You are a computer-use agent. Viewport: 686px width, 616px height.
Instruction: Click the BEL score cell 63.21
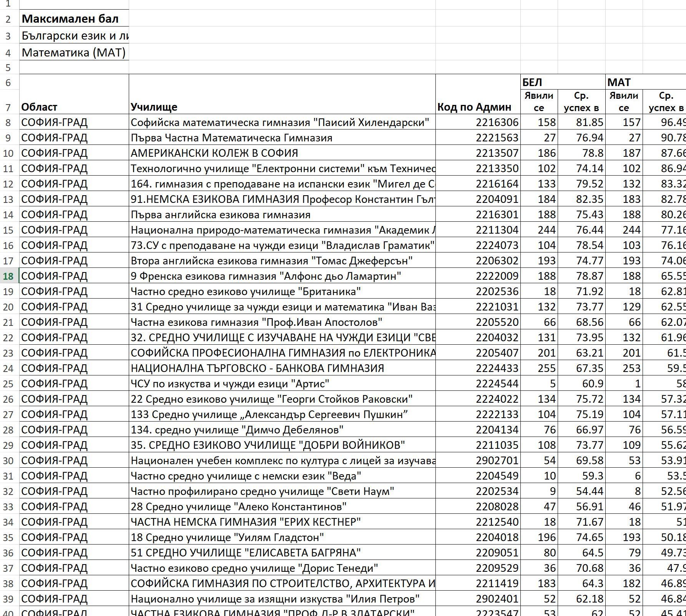pyautogui.click(x=581, y=353)
